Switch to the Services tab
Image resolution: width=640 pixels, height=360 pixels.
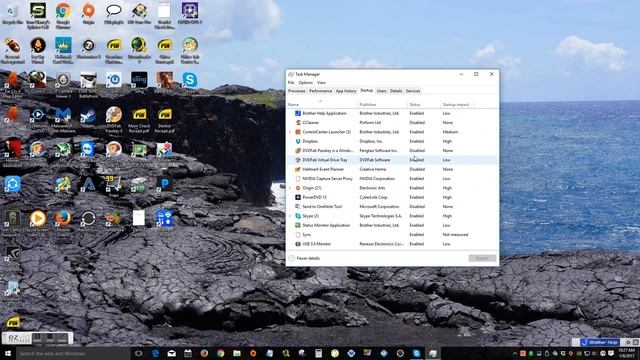[413, 91]
